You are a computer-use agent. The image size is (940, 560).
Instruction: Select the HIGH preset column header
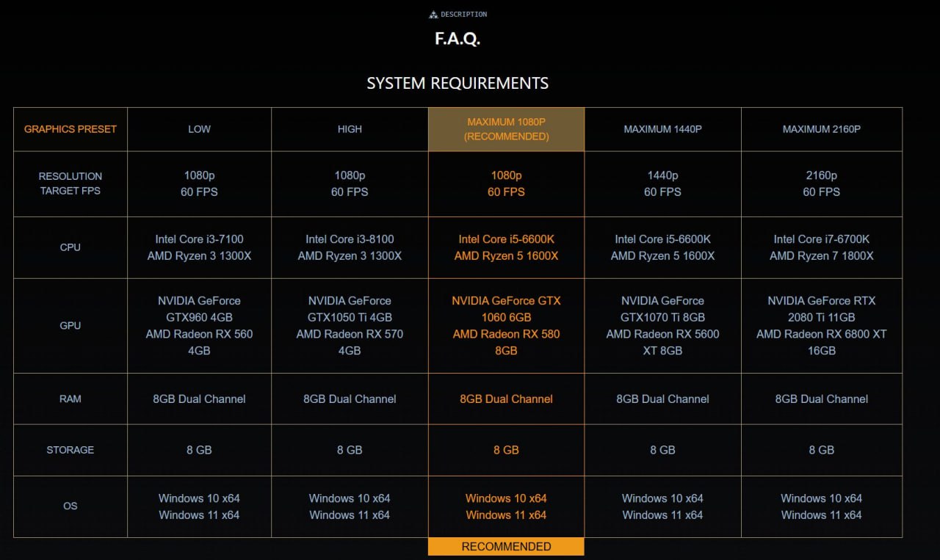pyautogui.click(x=350, y=129)
